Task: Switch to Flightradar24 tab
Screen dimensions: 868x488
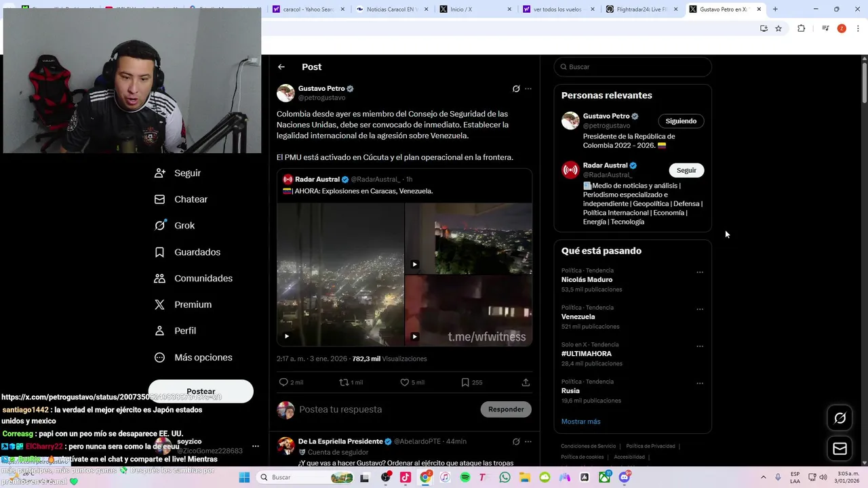Action: tap(642, 9)
